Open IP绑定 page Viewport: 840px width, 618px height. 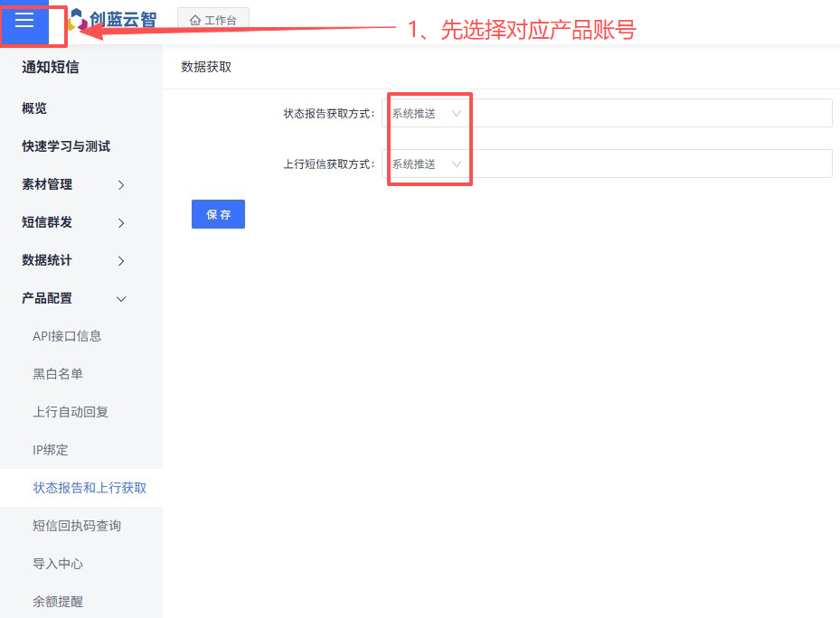pyautogui.click(x=51, y=450)
